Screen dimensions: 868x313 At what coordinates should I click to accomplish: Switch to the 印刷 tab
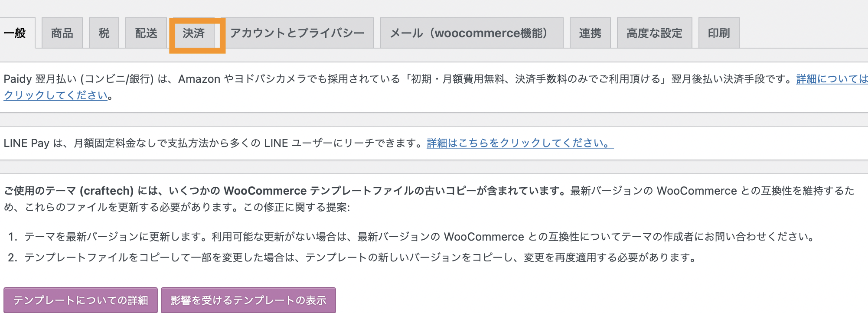pos(719,33)
